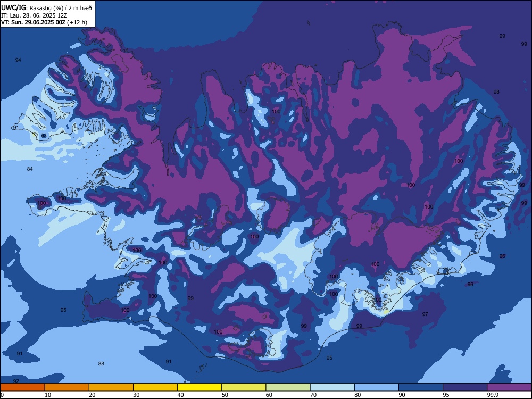Click the dark orange 0–10 legend swatch
The height and width of the screenshot is (399, 532).
tap(22, 387)
